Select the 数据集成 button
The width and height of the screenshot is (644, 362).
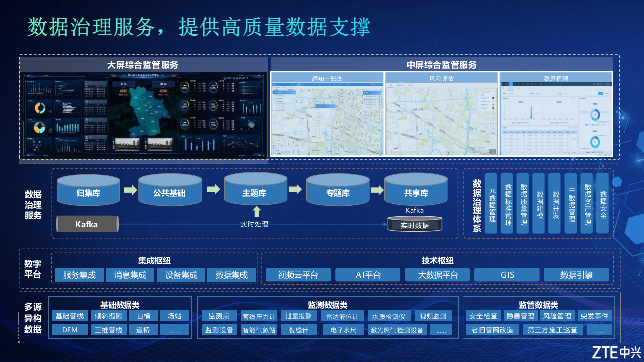pyautogui.click(x=232, y=275)
